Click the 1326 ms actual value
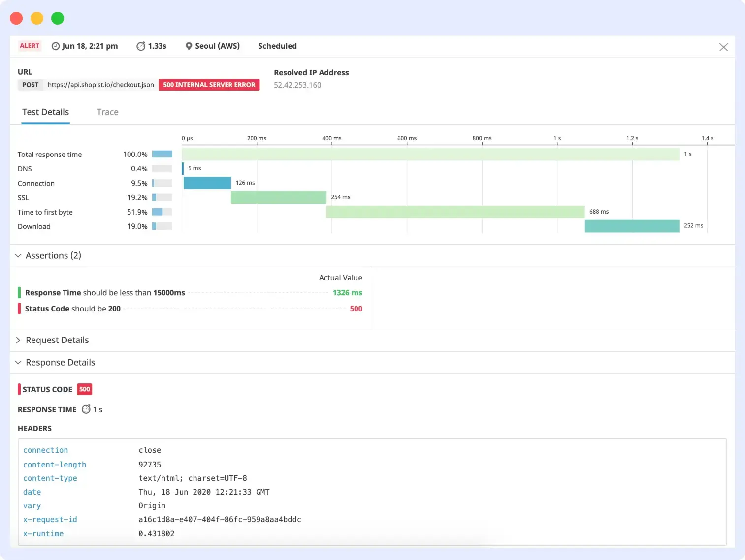 (x=348, y=293)
